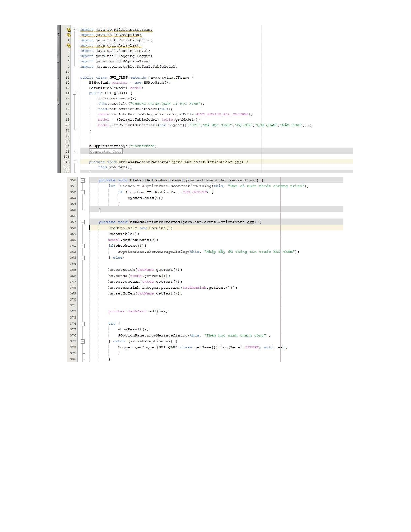Viewport: 411px width, 532px height.
Task: Collapse the btnresetActionPerformed method
Action: click(75, 162)
